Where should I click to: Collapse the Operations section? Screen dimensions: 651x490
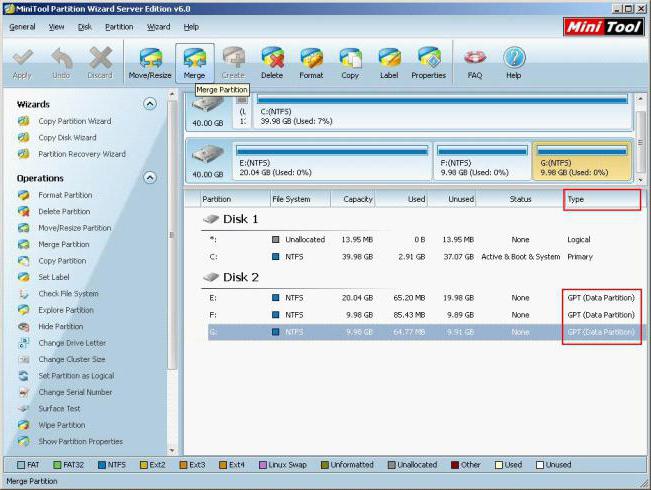(x=150, y=178)
